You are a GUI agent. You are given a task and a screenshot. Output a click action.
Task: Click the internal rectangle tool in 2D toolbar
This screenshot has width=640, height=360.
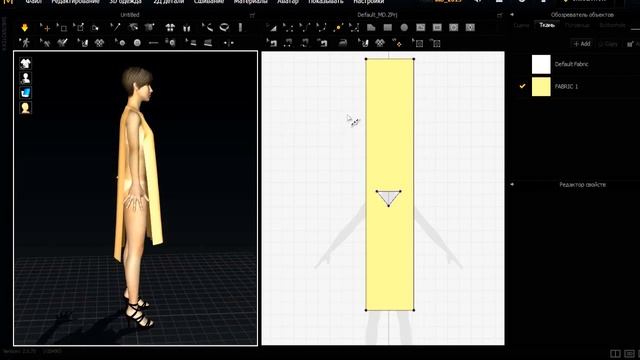coord(437,27)
